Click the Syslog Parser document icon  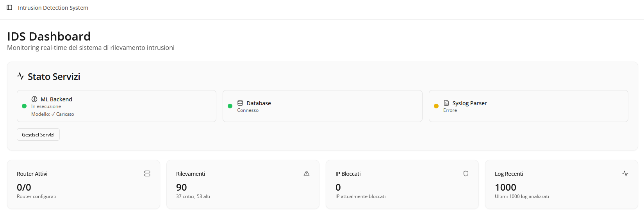click(446, 103)
